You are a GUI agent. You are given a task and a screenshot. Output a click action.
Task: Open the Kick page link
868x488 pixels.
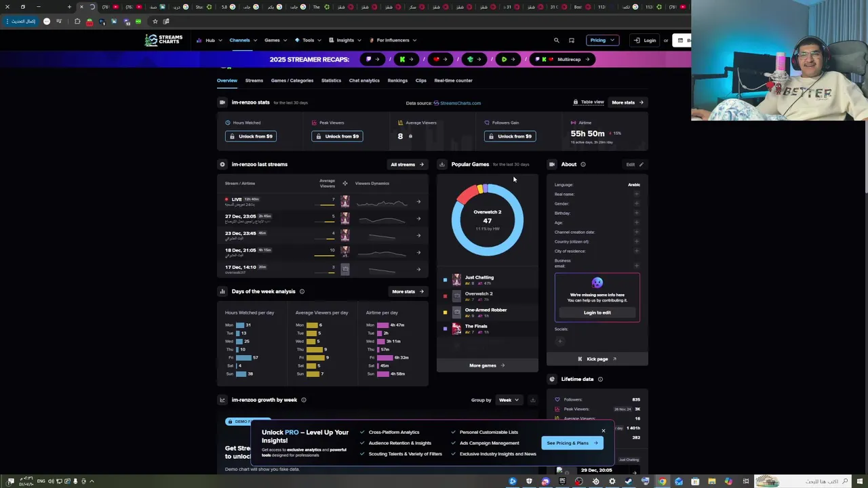[597, 359]
